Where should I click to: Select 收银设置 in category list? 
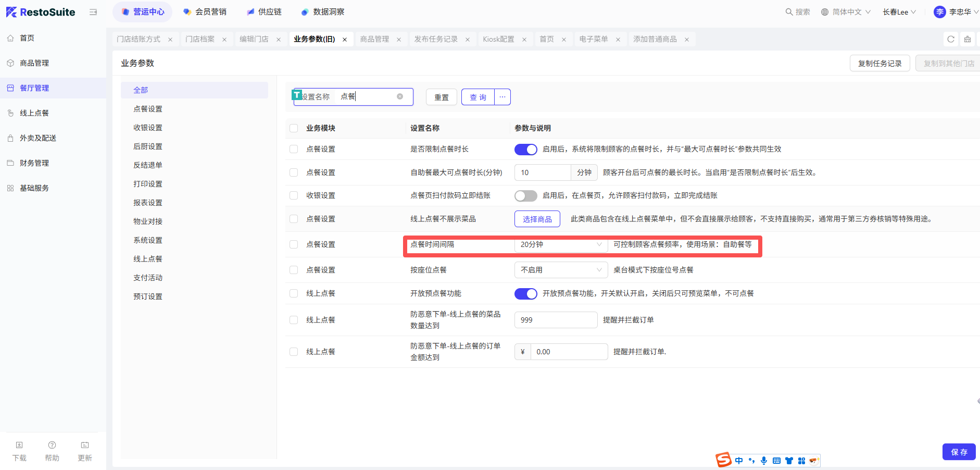148,128
